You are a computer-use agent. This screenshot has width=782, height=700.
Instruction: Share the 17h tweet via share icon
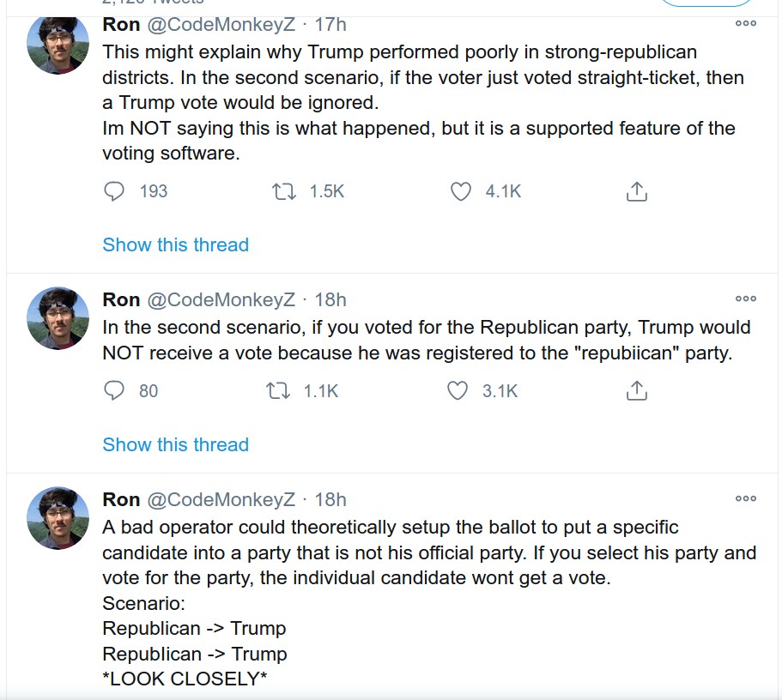click(636, 191)
